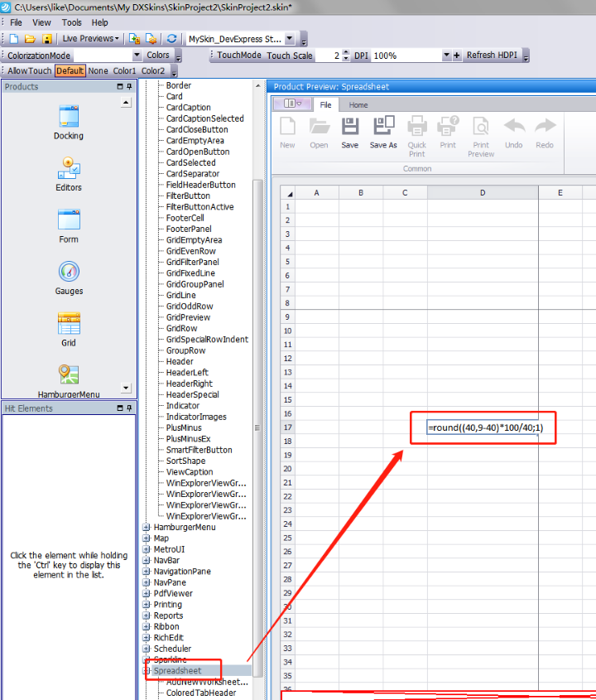Click the skin settings gear document icon
Image resolution: width=596 pixels, height=700 pixels.
[x=151, y=39]
